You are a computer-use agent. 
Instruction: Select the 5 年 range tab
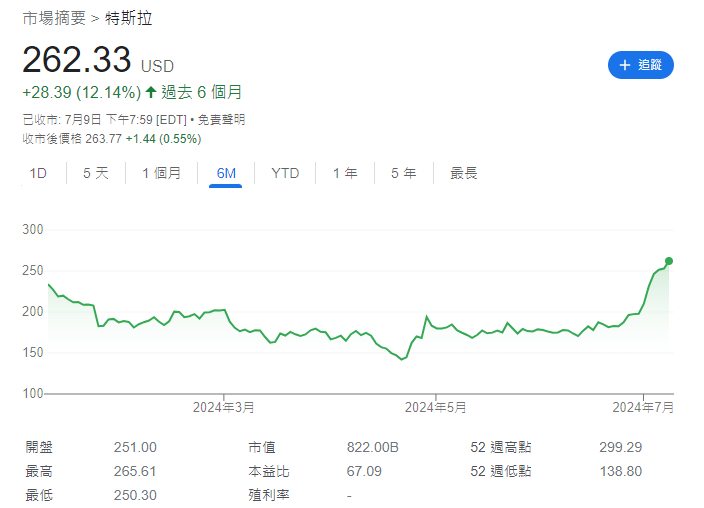(x=403, y=173)
